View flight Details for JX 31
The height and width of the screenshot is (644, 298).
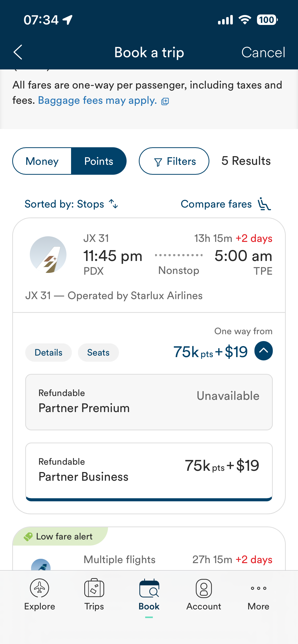pos(48,353)
